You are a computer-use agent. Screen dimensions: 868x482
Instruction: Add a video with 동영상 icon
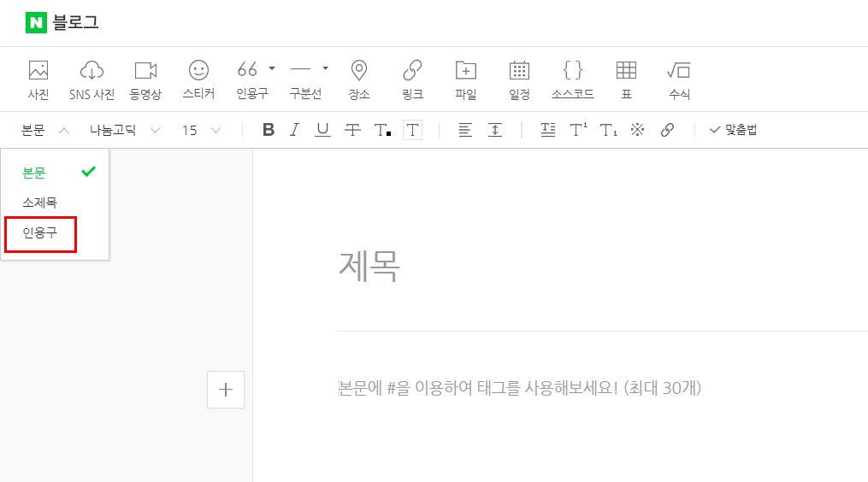pos(145,79)
